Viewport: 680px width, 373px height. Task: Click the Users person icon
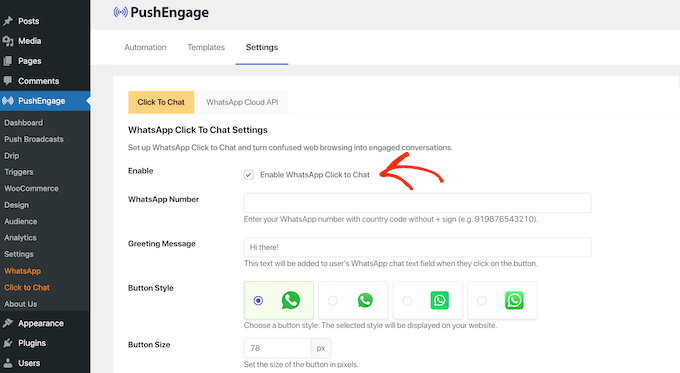pos(7,363)
